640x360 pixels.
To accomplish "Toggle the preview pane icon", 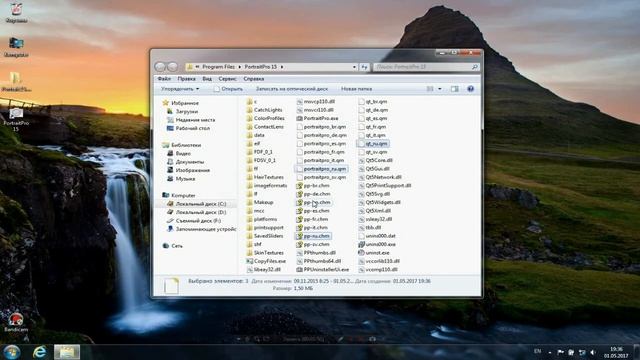I will [x=454, y=89].
